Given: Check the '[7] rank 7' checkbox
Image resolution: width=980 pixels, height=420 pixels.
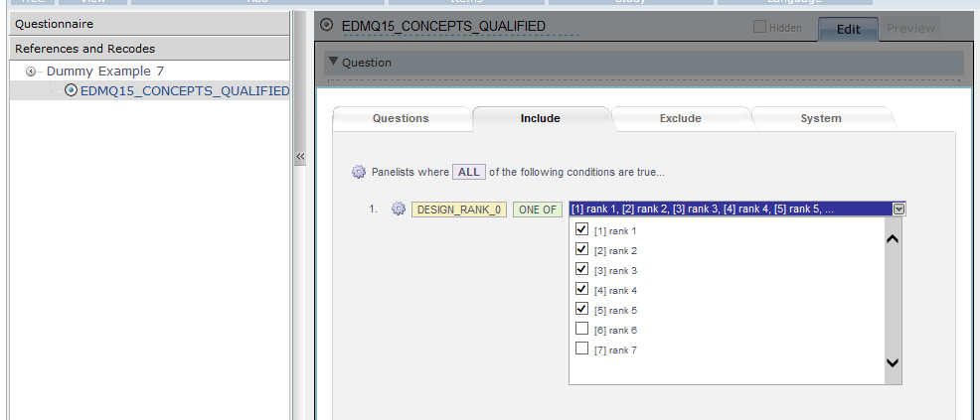Looking at the screenshot, I should pos(581,349).
